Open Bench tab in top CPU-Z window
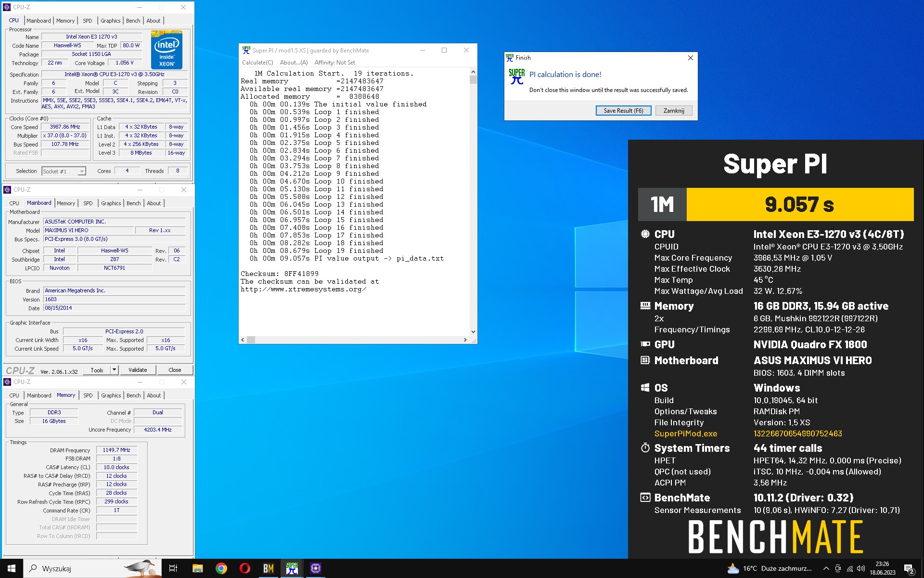 click(133, 21)
